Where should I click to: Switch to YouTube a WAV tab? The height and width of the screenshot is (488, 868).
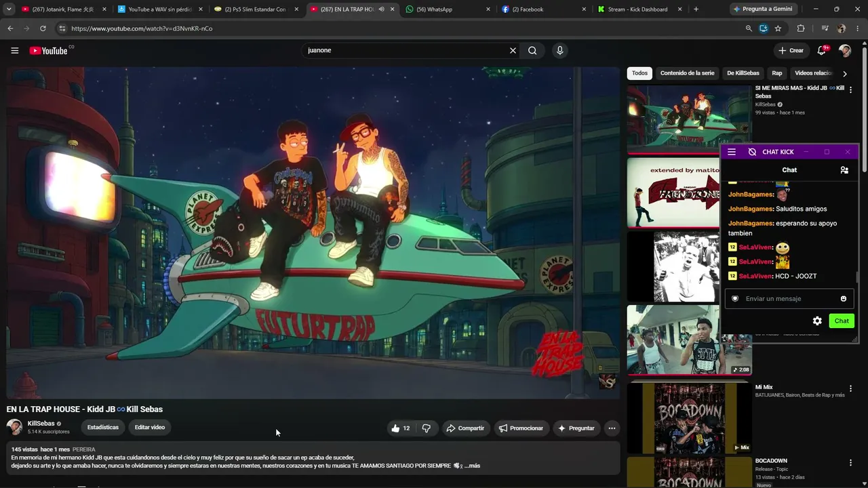[x=160, y=9]
